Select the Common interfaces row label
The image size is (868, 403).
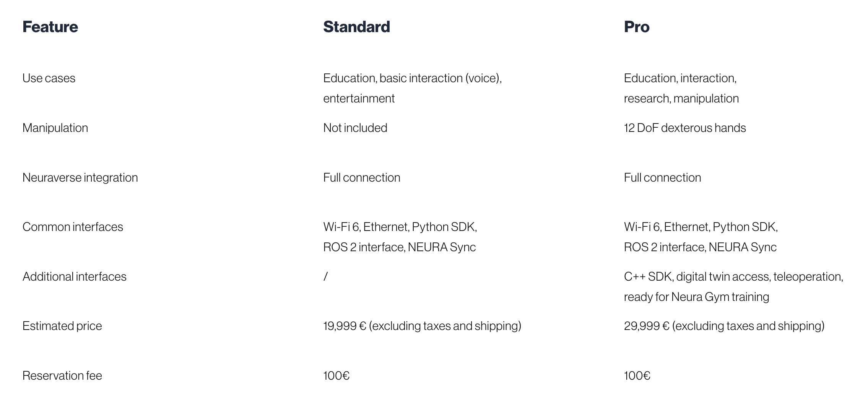[x=73, y=227]
